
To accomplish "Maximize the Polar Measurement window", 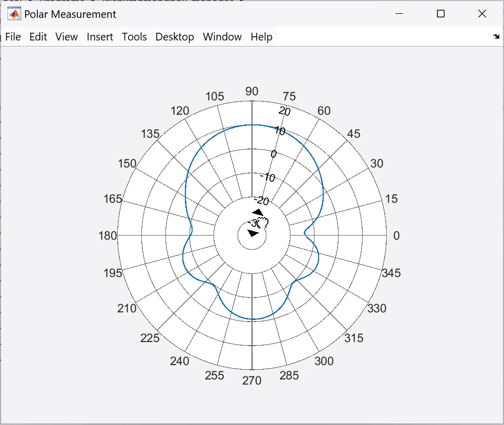I will tap(440, 14).
